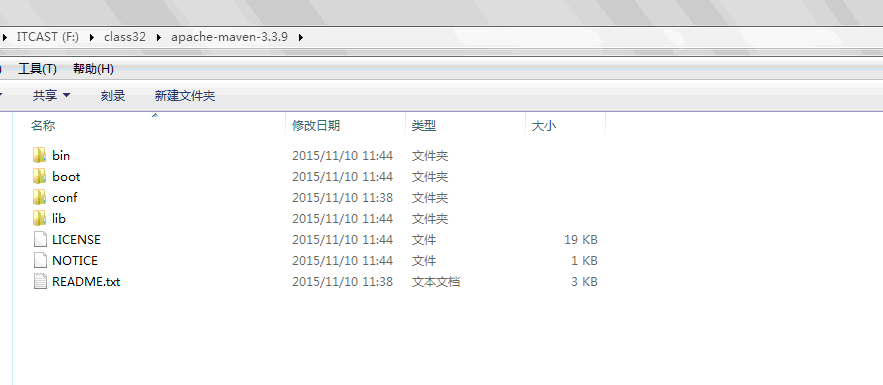Click the 文本文档 type of README.txt
This screenshot has width=883, height=385.
point(436,281)
